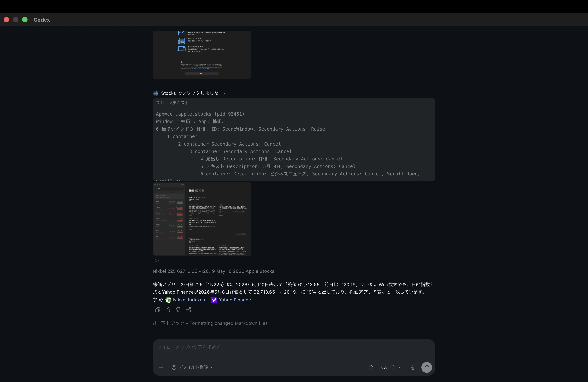The image size is (588, 382).
Task: Click the response paragraph starting "株価アプリ上の日経225"
Action: pos(294,288)
